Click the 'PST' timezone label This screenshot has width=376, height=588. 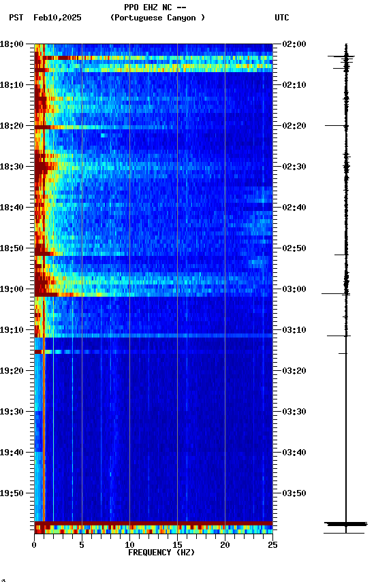(16, 18)
